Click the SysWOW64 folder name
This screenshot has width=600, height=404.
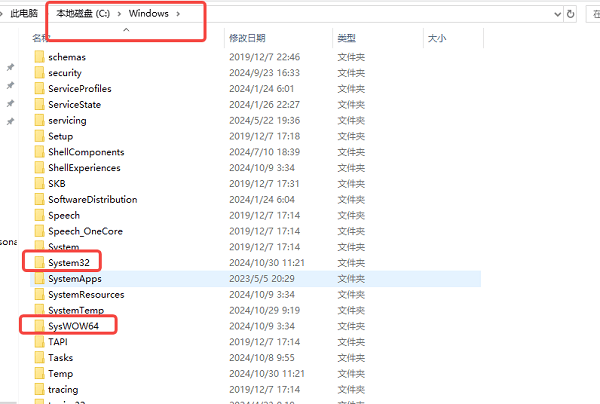(73, 326)
